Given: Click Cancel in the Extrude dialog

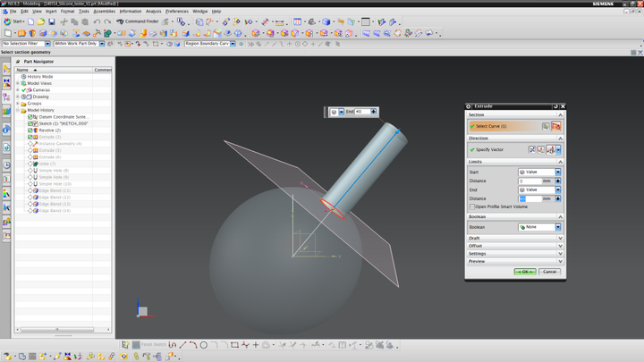Looking at the screenshot, I should coord(549,272).
